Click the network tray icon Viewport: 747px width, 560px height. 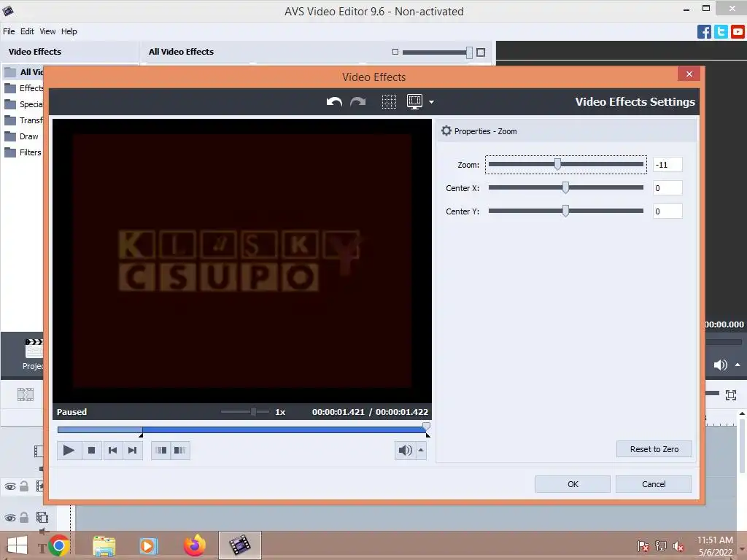pos(661,546)
